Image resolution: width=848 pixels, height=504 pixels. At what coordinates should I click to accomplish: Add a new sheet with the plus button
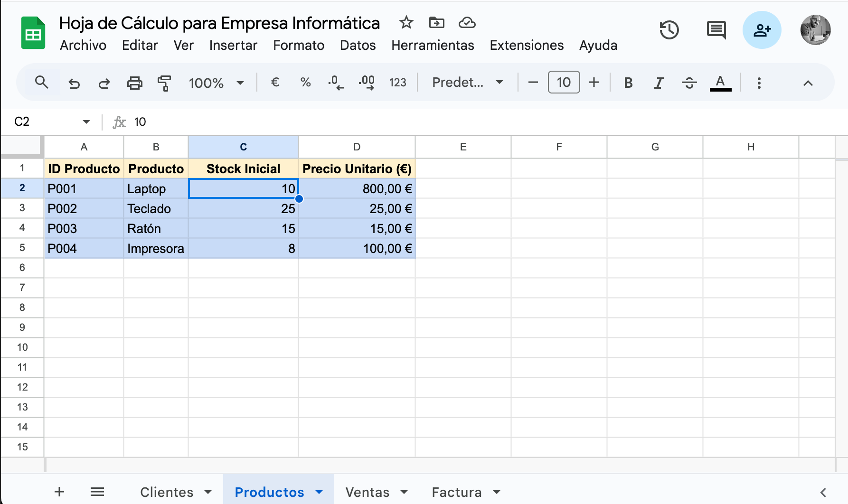tap(59, 492)
